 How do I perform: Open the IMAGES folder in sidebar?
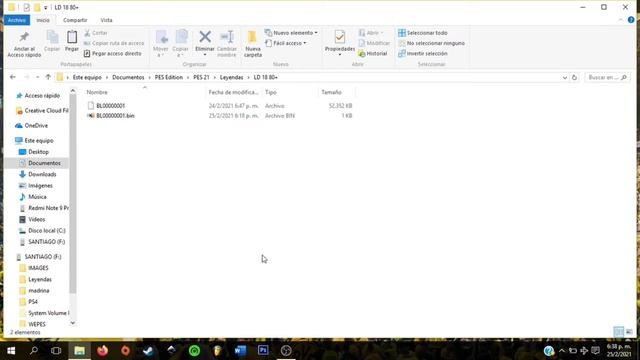tap(38, 268)
